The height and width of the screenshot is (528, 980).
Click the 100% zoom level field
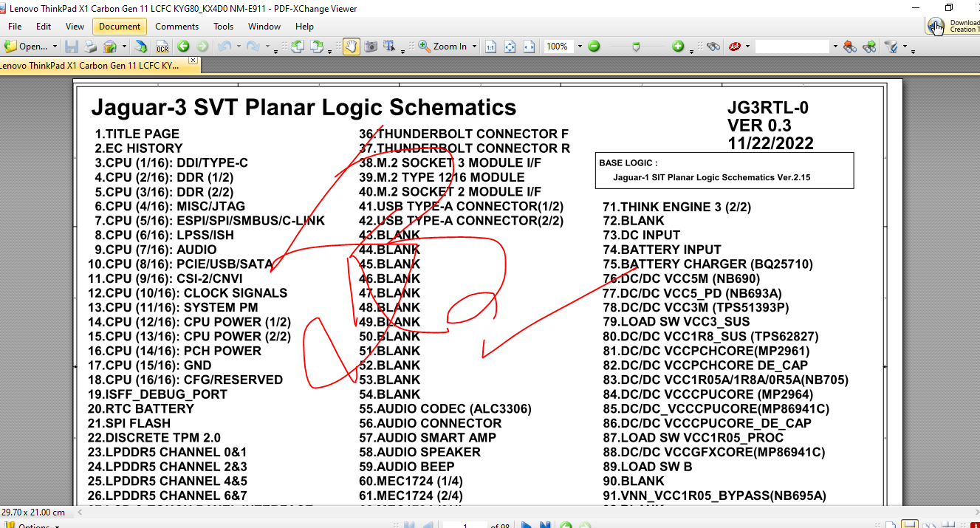pos(558,47)
